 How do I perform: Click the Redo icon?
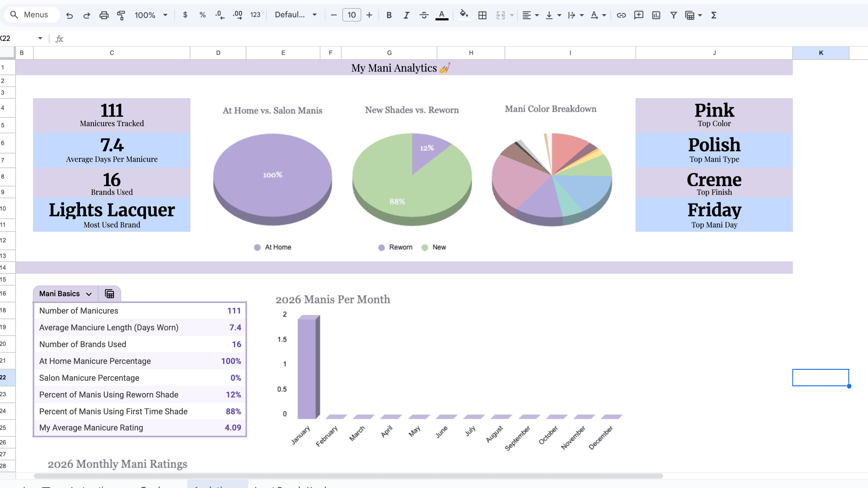[x=86, y=15]
